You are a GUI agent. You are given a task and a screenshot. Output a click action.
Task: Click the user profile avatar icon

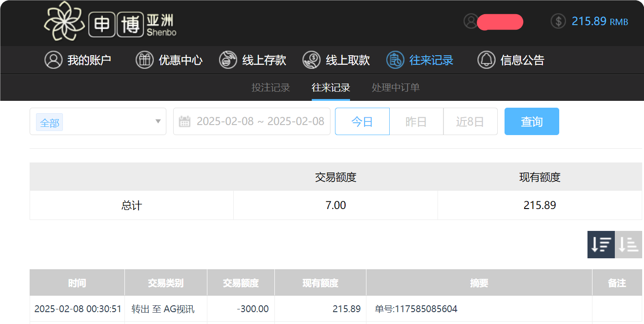click(470, 21)
